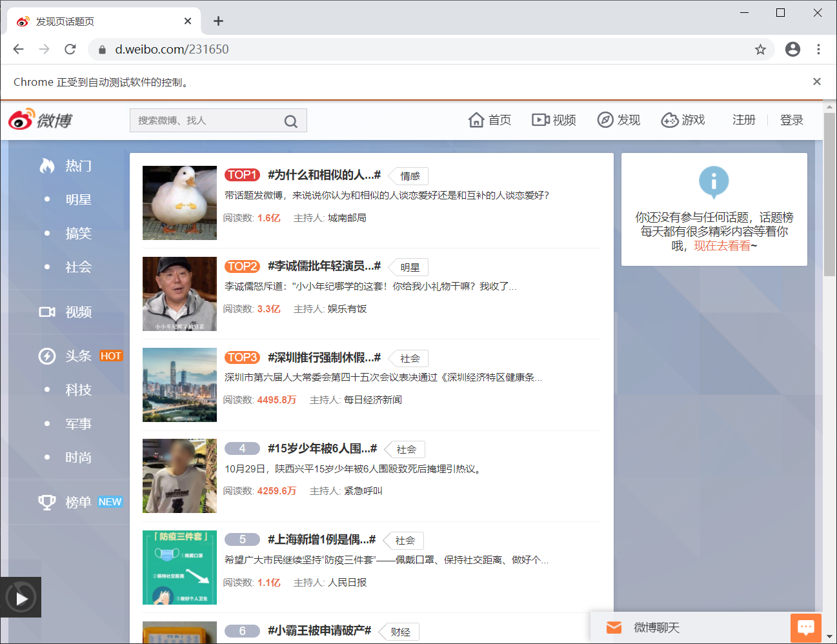Viewport: 837px width, 644px height.
Task: Click the 头条 lightning icon
Action: click(x=46, y=356)
